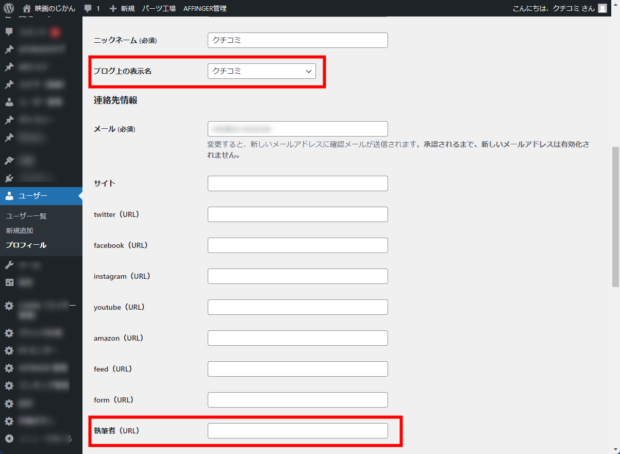Click the ニックネーム input field

pos(297,40)
